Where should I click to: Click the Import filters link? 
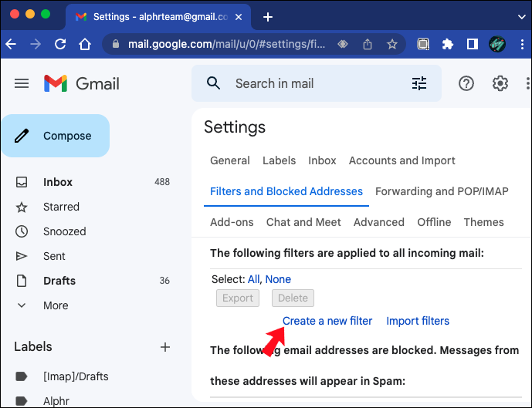tap(418, 321)
